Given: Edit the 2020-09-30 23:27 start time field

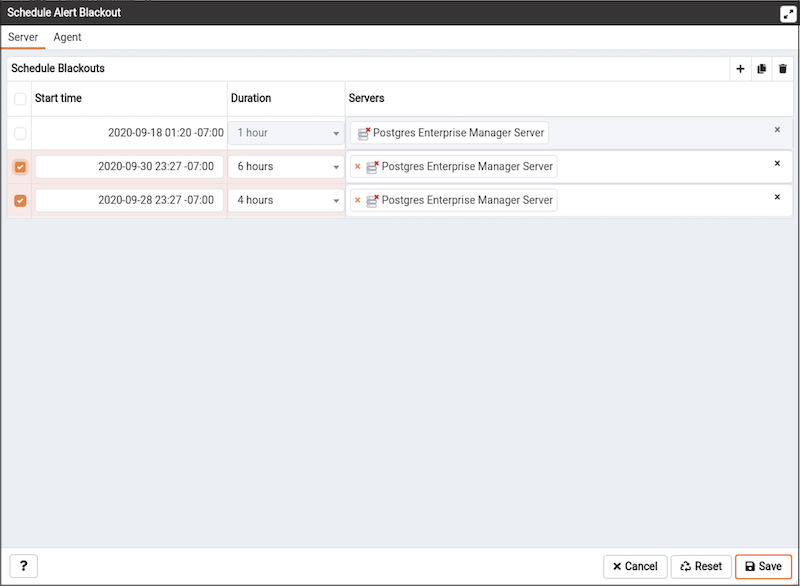Looking at the screenshot, I should (129, 167).
